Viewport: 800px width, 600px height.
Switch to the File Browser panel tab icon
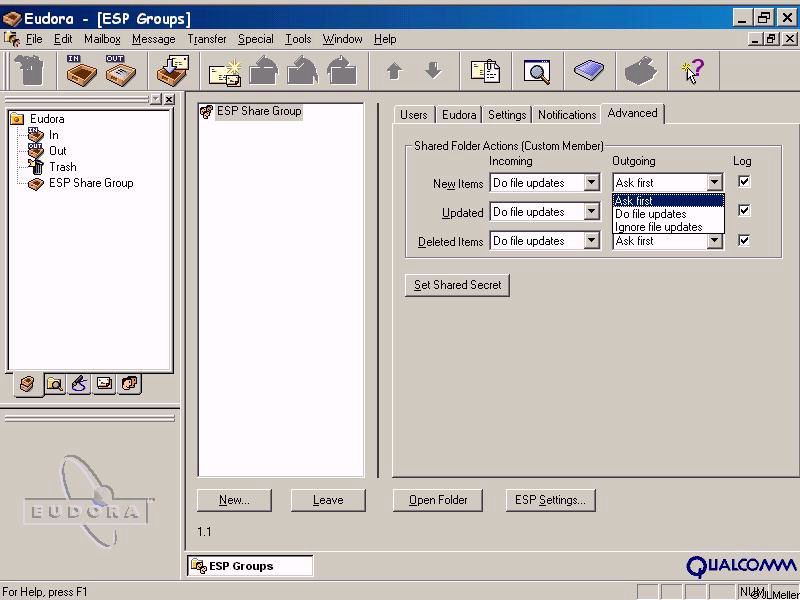54,384
